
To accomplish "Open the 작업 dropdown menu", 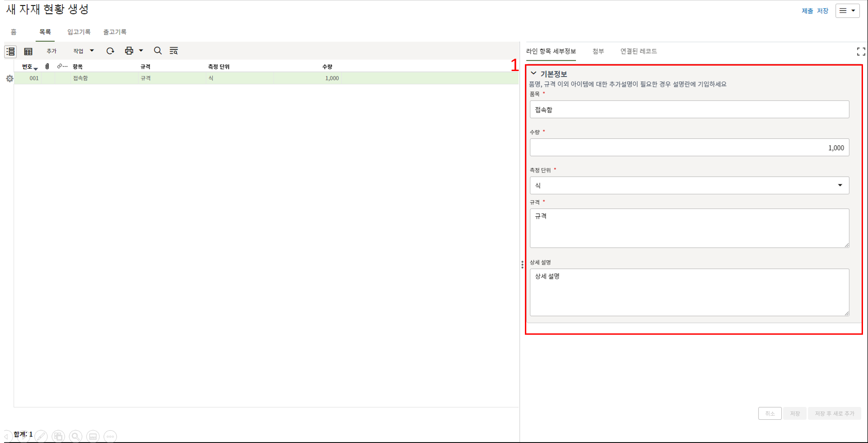I will 83,51.
